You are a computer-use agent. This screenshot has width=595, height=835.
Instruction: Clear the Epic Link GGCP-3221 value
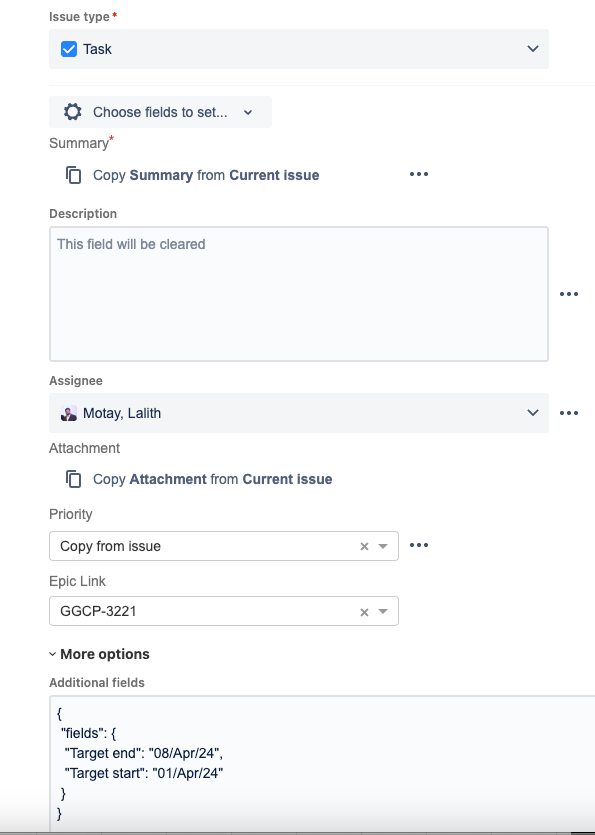pos(364,612)
